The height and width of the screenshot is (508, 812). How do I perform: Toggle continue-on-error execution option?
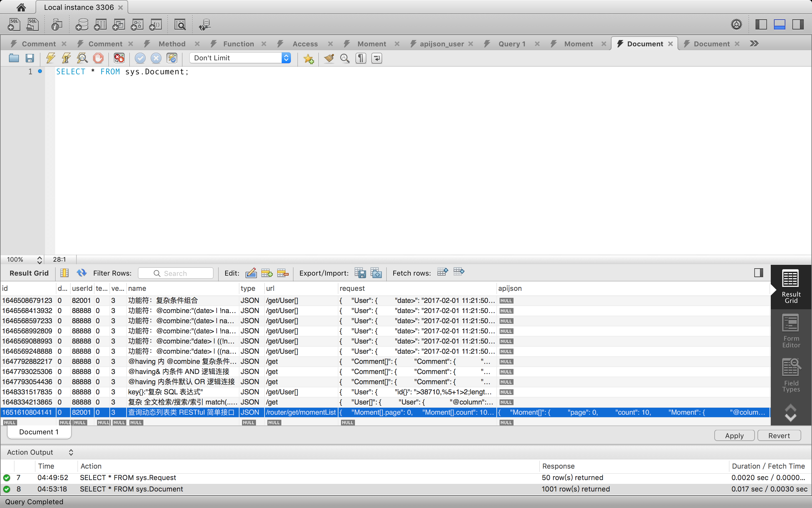click(119, 58)
